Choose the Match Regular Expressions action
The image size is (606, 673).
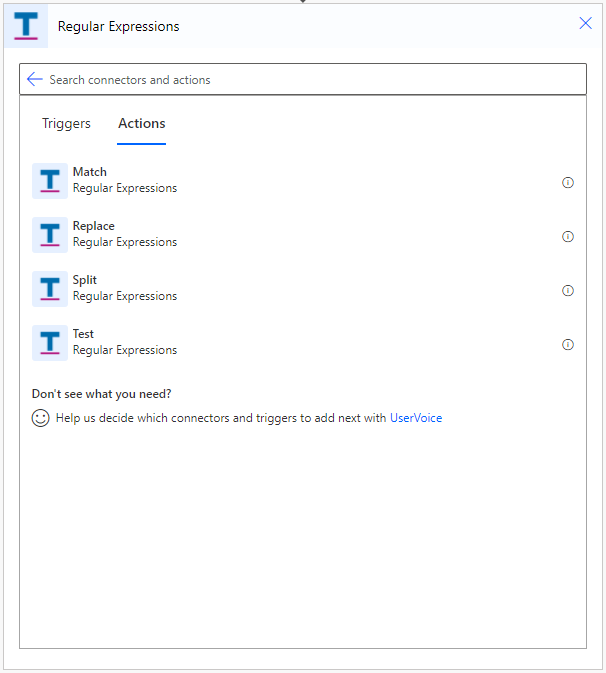[303, 181]
